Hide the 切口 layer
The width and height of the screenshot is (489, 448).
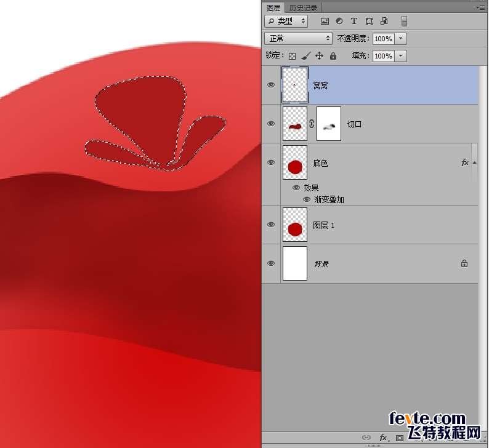pyautogui.click(x=271, y=124)
